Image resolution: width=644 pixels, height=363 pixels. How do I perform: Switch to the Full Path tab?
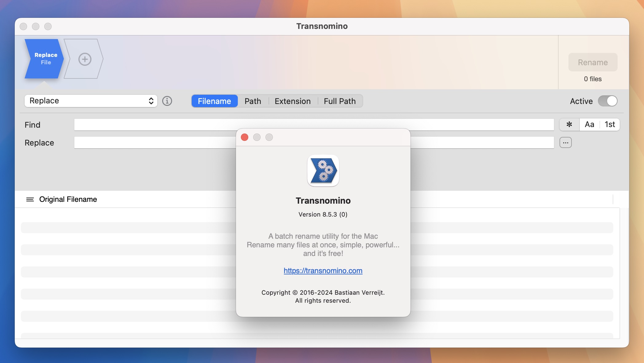pos(340,101)
